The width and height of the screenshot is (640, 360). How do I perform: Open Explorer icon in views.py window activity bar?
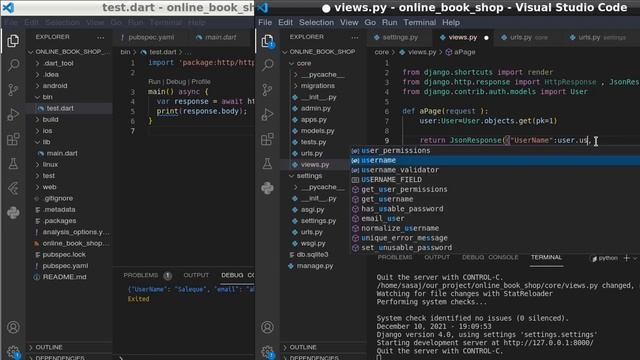click(x=267, y=41)
